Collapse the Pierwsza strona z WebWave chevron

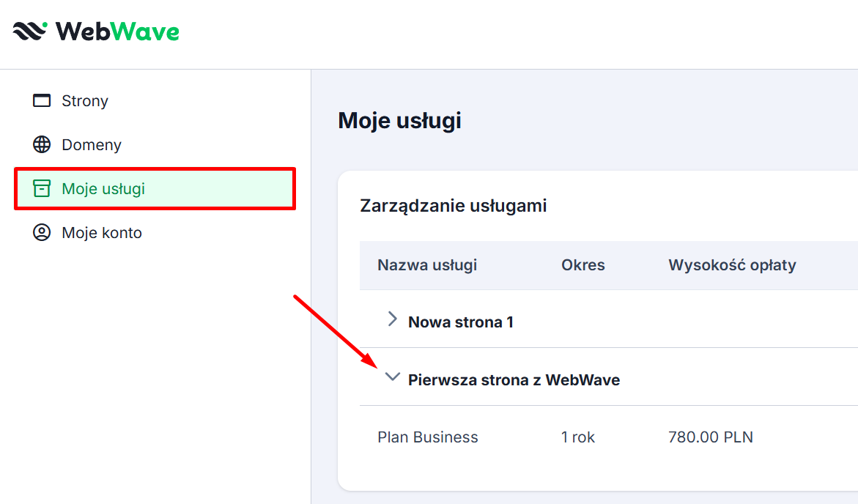click(393, 377)
